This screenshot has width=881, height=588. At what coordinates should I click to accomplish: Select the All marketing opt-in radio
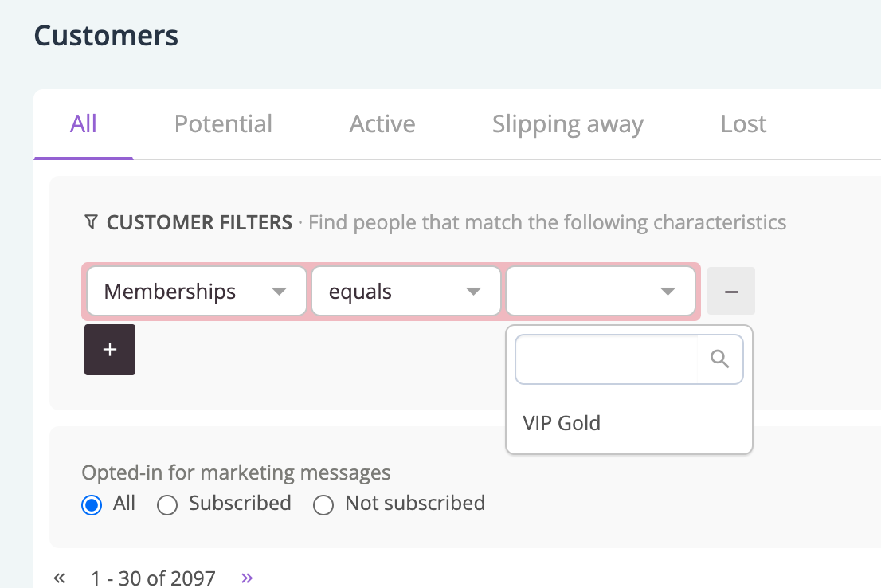click(92, 505)
